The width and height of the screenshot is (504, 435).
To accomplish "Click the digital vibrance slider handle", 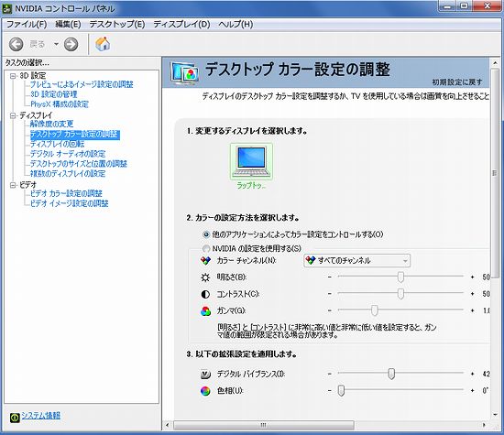I will (x=391, y=374).
